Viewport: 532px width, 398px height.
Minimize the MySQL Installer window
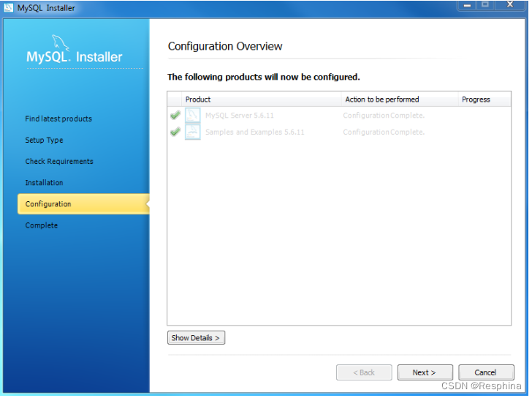click(468, 5)
